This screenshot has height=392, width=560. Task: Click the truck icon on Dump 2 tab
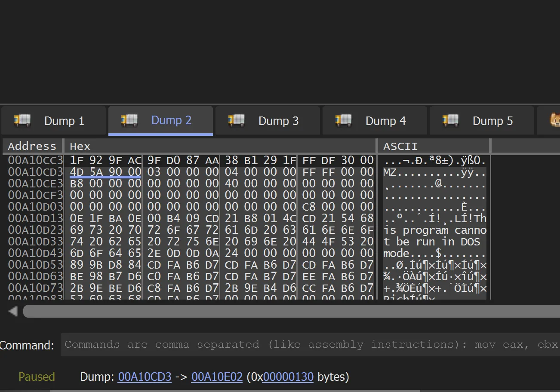(x=129, y=120)
